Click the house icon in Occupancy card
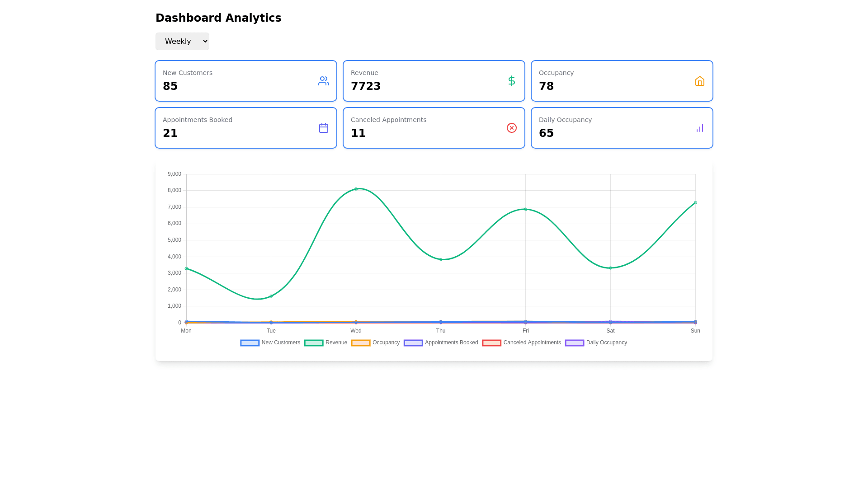868x488 pixels. [x=699, y=81]
